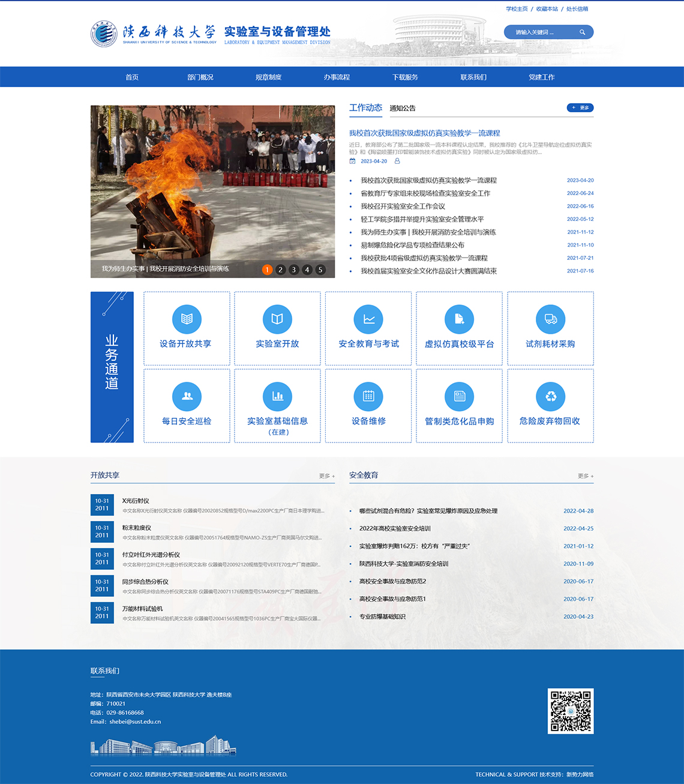The height and width of the screenshot is (784, 684).
Task: Open the 实验室开放 icon
Action: [x=277, y=319]
